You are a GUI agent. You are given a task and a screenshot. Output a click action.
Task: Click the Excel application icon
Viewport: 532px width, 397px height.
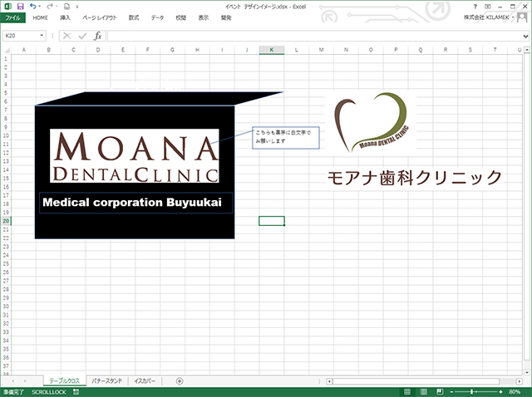pos(7,7)
